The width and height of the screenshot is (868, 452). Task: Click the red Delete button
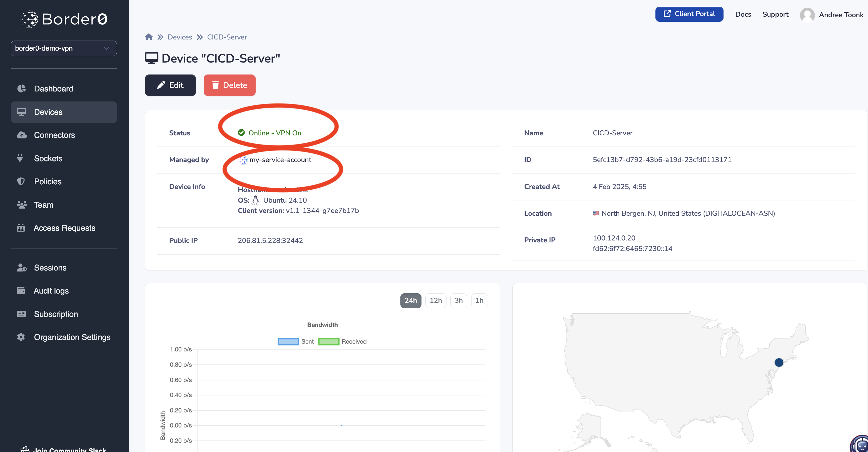[230, 85]
